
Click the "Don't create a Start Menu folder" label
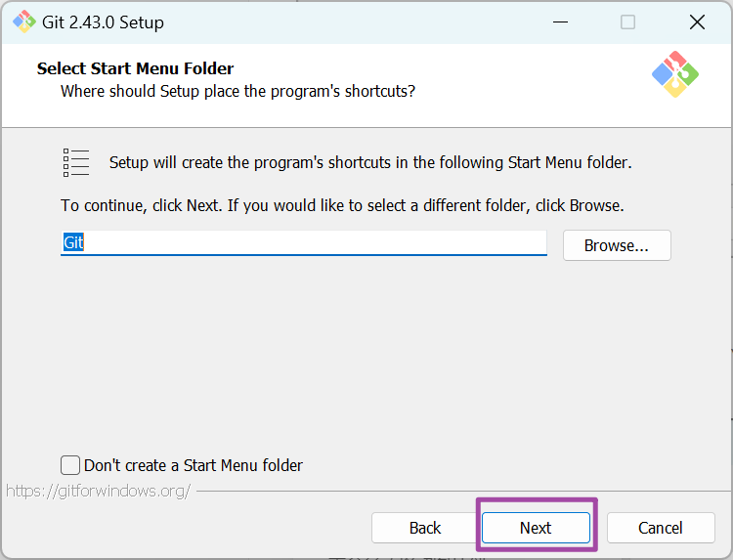click(x=194, y=465)
